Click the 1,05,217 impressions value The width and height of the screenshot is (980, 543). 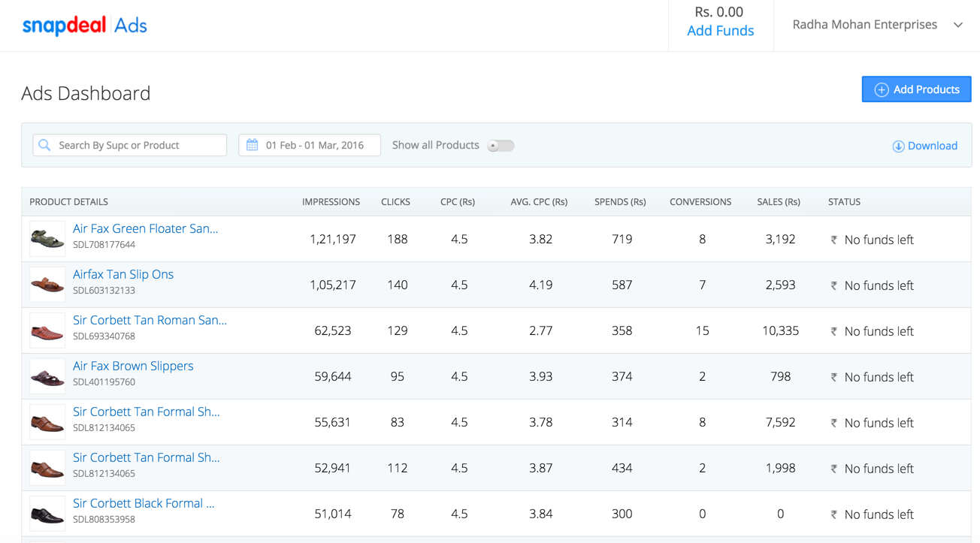(x=333, y=285)
